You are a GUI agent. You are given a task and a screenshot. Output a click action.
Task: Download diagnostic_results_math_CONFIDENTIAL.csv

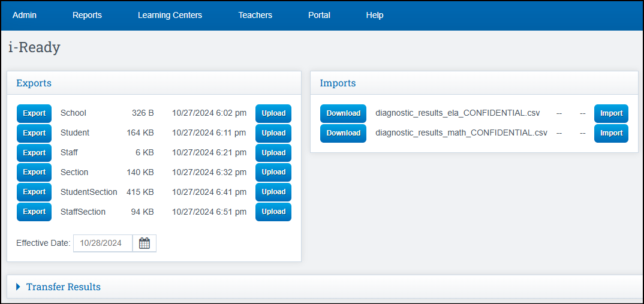(344, 133)
